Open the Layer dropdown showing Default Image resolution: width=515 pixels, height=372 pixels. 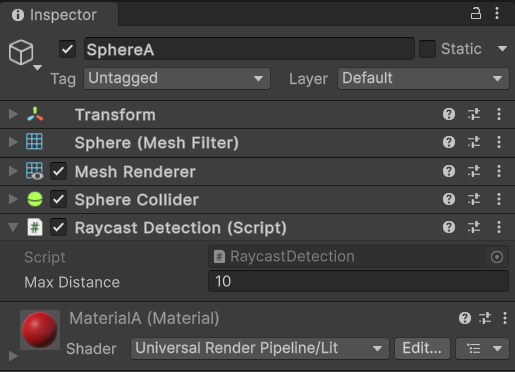pos(423,79)
